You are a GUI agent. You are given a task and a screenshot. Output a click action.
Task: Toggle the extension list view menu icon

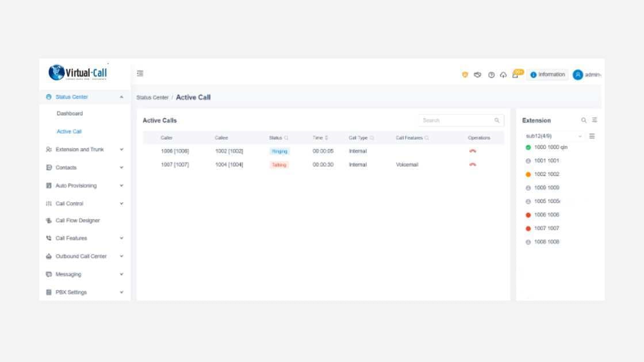tap(592, 136)
